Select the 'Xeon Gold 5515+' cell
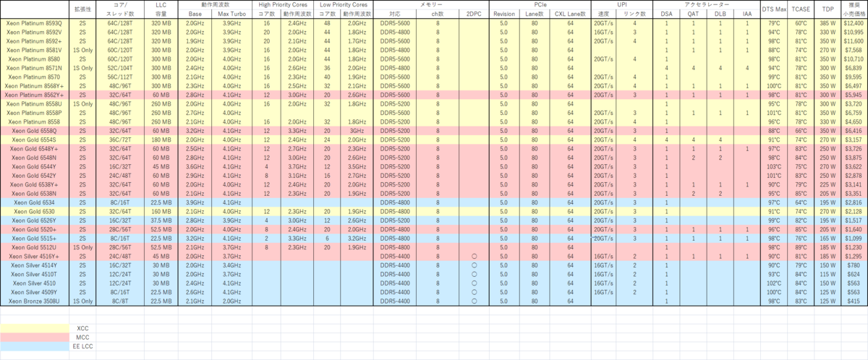Viewport: 868px width, 360px height. [x=34, y=237]
